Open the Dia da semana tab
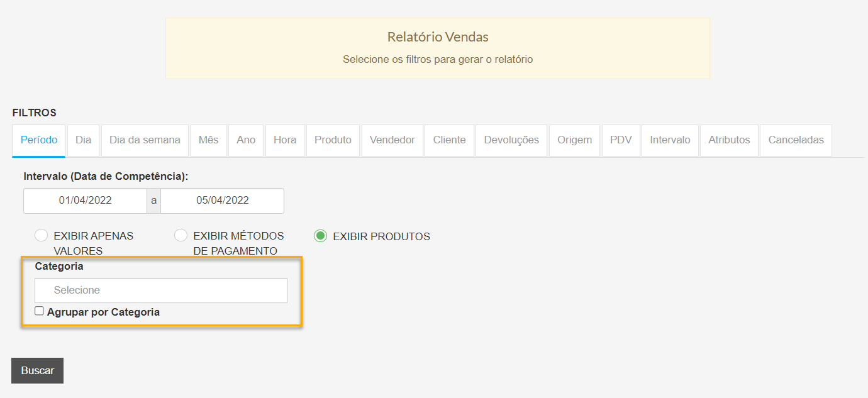The image size is (868, 398). tap(145, 140)
